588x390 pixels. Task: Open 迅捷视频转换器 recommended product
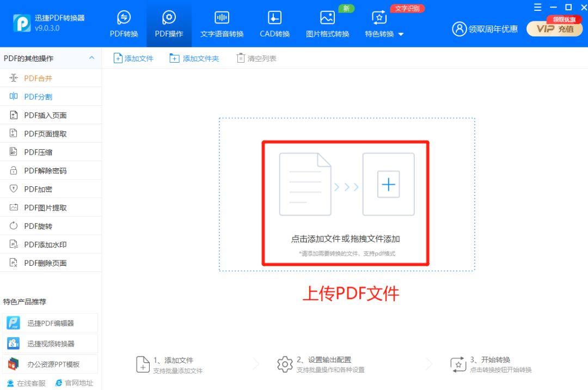pyautogui.click(x=50, y=344)
